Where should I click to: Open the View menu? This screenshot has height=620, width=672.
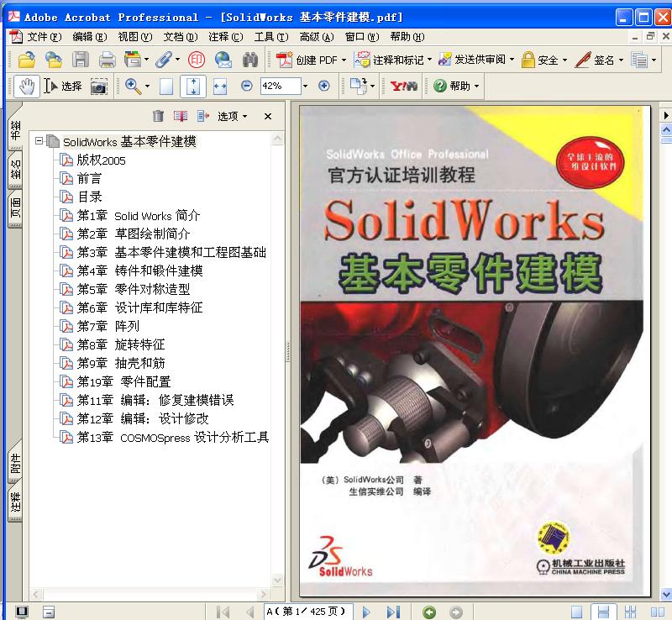click(135, 37)
